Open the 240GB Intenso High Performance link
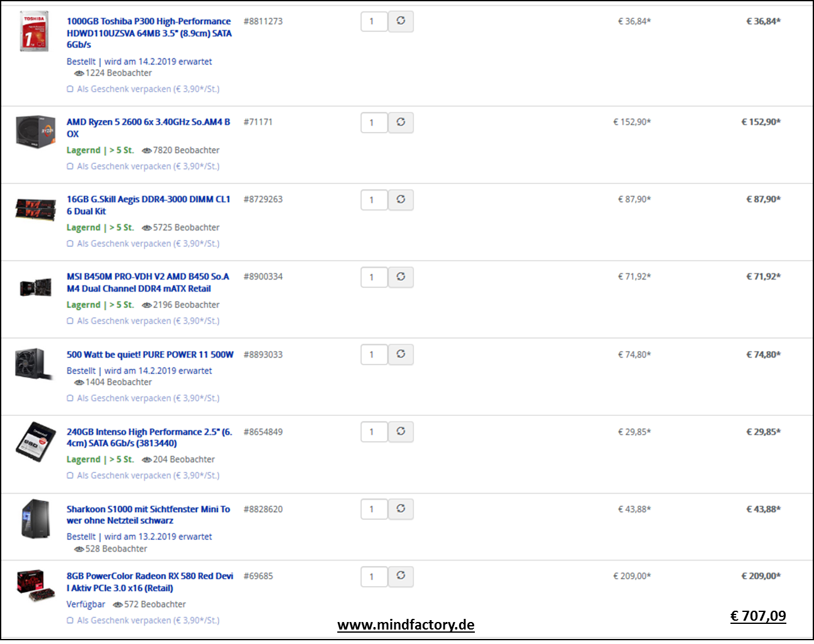This screenshot has width=814, height=644. click(x=149, y=438)
